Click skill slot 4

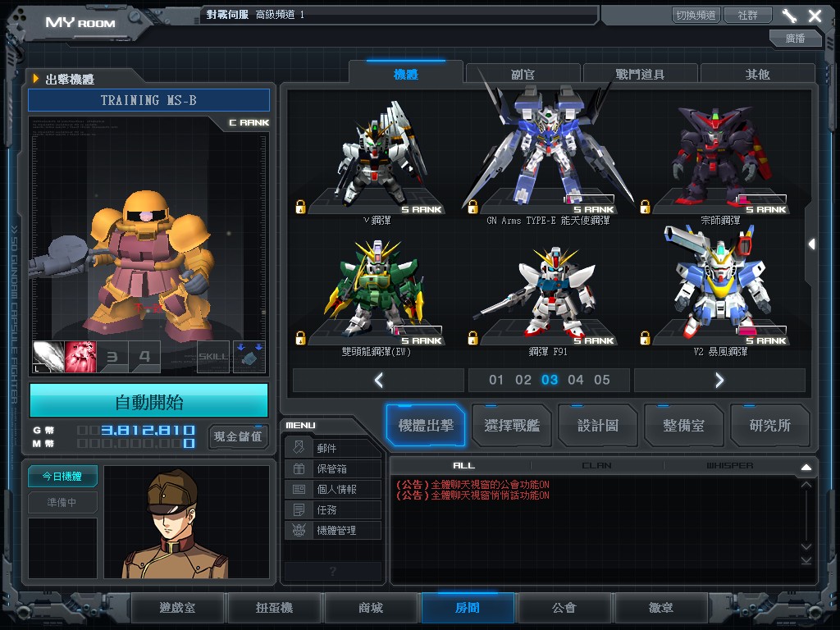pos(144,357)
